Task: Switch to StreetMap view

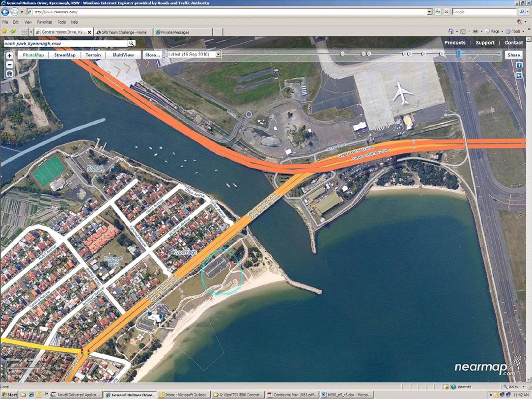Action: pyautogui.click(x=65, y=55)
